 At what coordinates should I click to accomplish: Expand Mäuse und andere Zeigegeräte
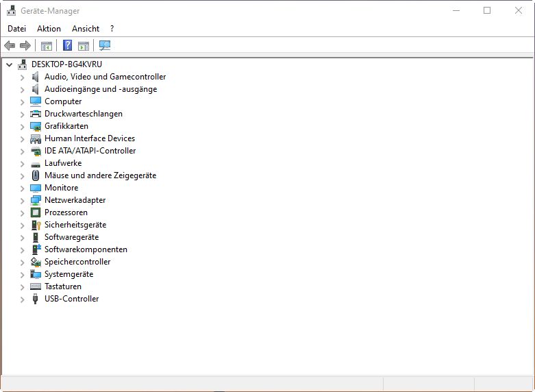click(22, 176)
